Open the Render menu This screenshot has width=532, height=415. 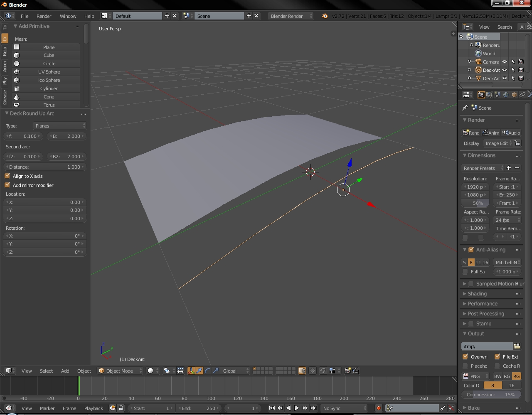point(44,16)
